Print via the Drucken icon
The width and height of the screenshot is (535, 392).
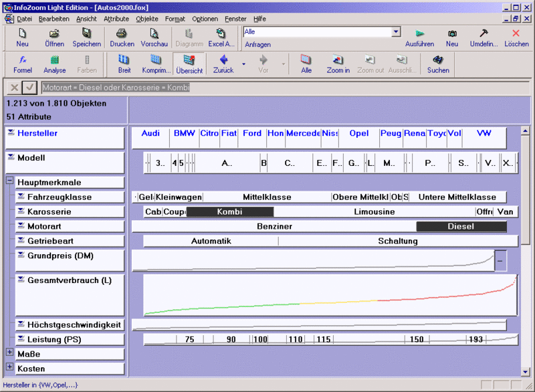pos(122,38)
